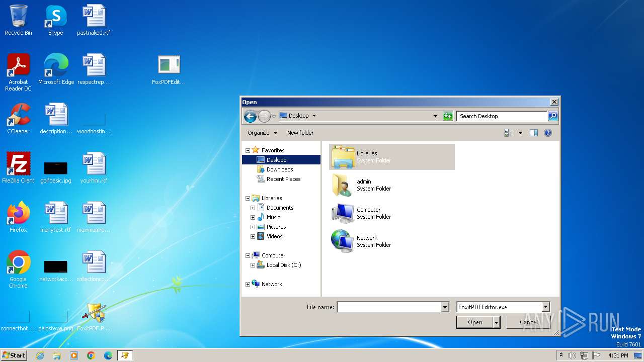
Task: Open the address bar history dropdown
Action: coord(435,116)
